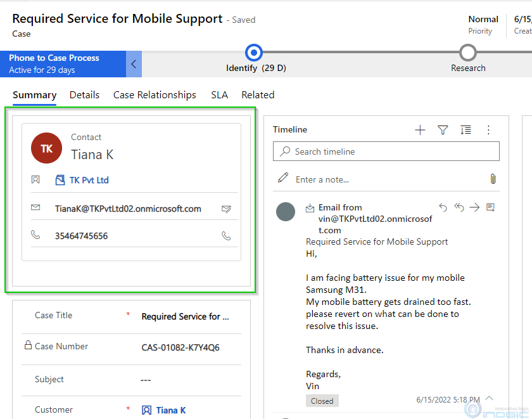Add a timeline record with plus icon
The width and height of the screenshot is (532, 419).
pyautogui.click(x=420, y=130)
